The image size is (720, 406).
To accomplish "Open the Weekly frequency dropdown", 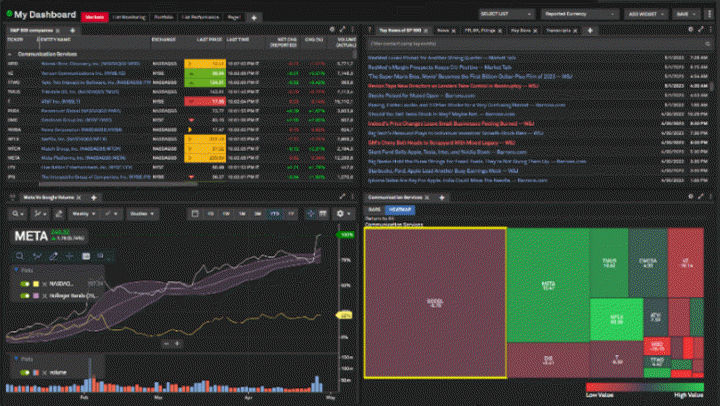I will [x=83, y=214].
